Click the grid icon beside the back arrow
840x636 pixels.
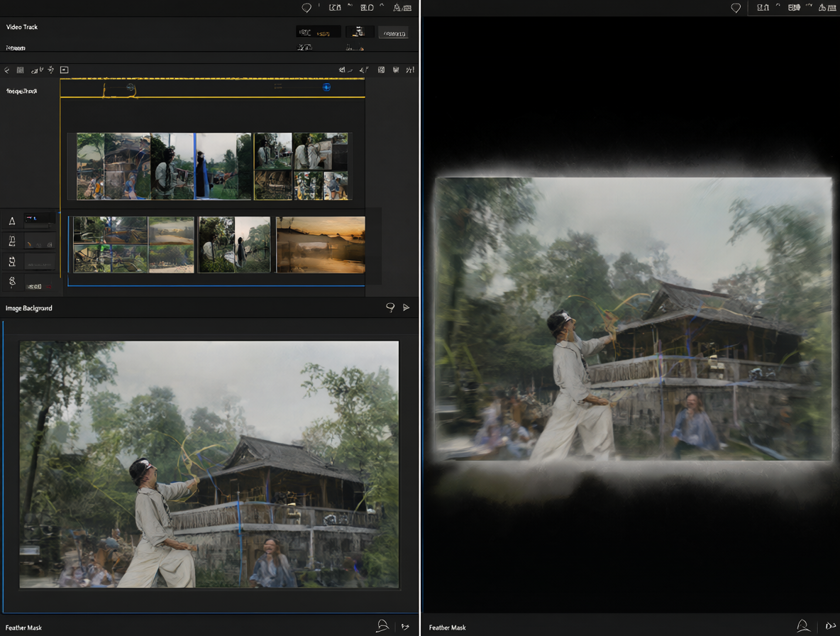point(21,70)
